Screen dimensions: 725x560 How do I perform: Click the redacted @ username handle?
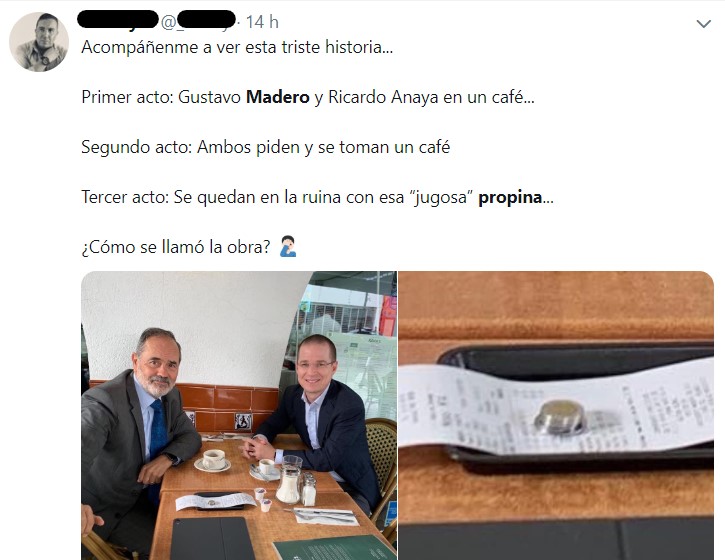(199, 20)
